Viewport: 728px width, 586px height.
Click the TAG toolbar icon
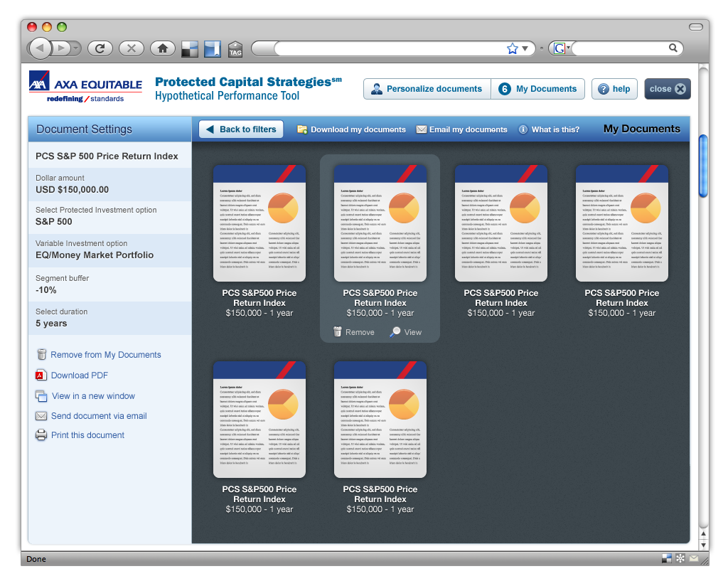tap(235, 49)
